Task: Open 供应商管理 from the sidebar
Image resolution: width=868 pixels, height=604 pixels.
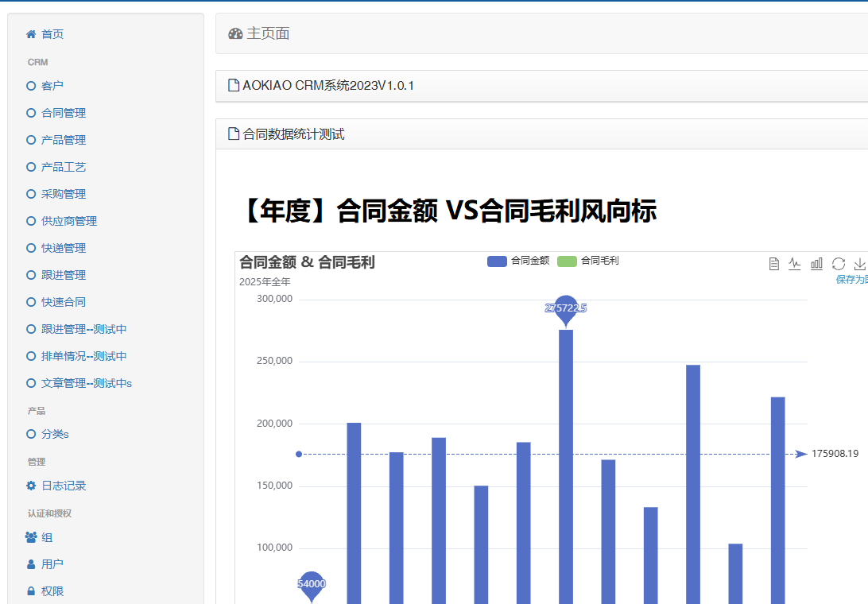Action: tap(61, 222)
